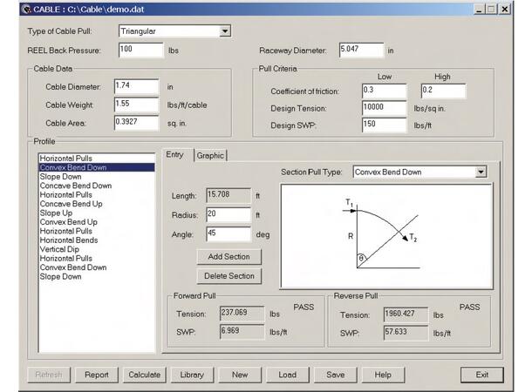Click the Calculate button
The image size is (532, 392).
pyautogui.click(x=145, y=375)
